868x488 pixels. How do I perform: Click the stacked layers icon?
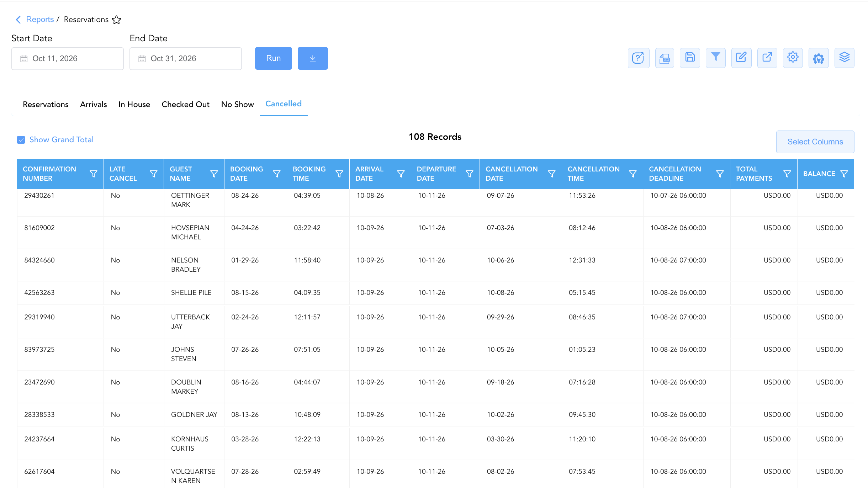coord(844,58)
